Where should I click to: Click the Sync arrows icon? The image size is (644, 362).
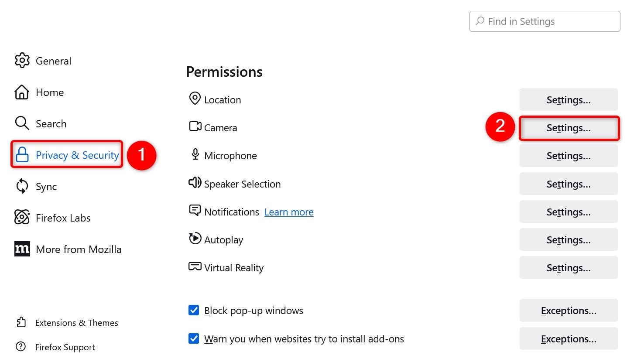[x=22, y=186]
